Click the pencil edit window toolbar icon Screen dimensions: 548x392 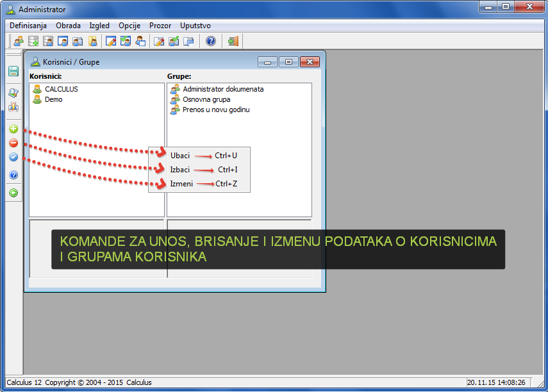[110, 42]
